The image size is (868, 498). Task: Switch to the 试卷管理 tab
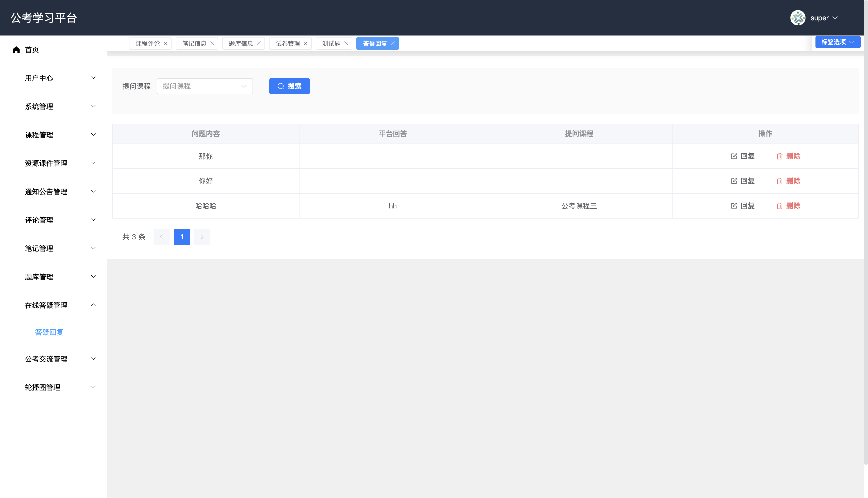288,43
